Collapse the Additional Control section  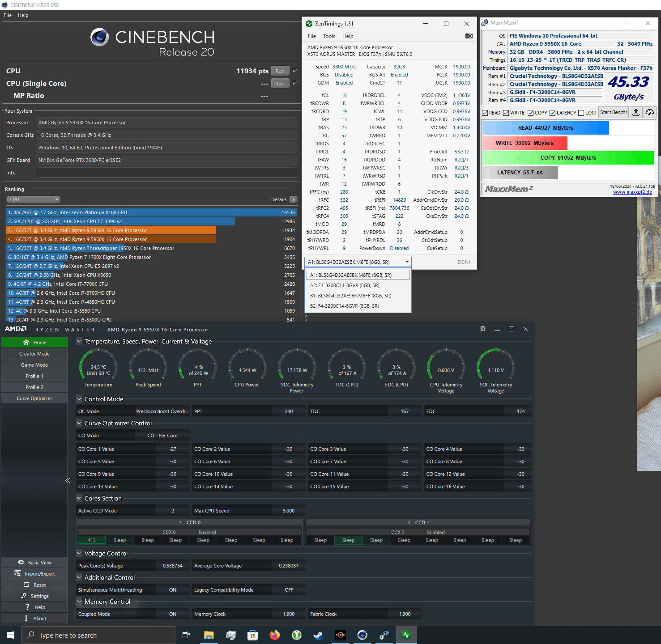(79, 577)
